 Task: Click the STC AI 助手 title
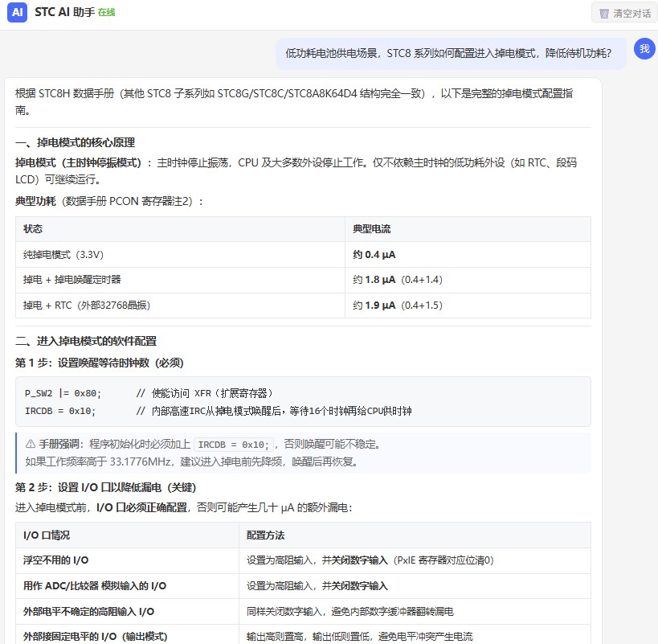tap(64, 12)
